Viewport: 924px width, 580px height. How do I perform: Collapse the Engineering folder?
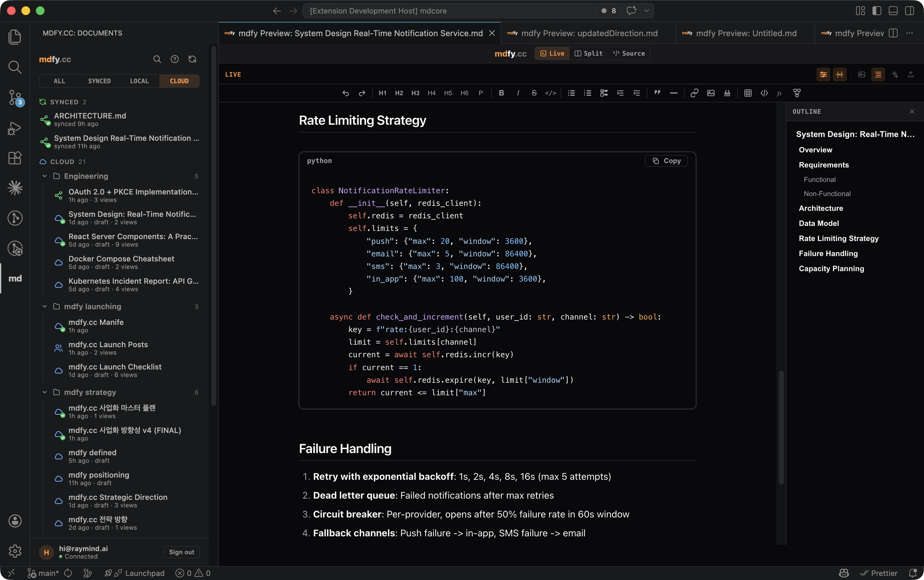click(x=45, y=176)
